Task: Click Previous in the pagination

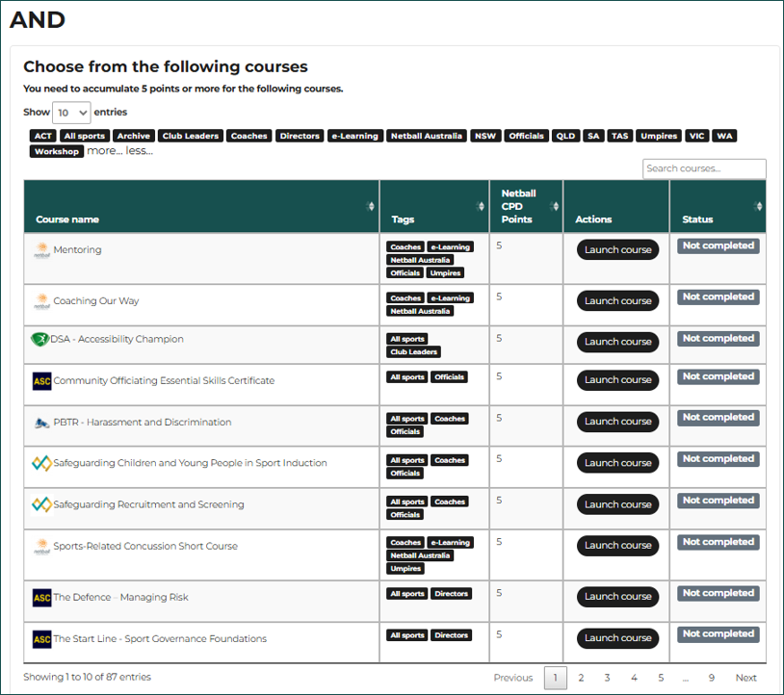Action: click(513, 678)
